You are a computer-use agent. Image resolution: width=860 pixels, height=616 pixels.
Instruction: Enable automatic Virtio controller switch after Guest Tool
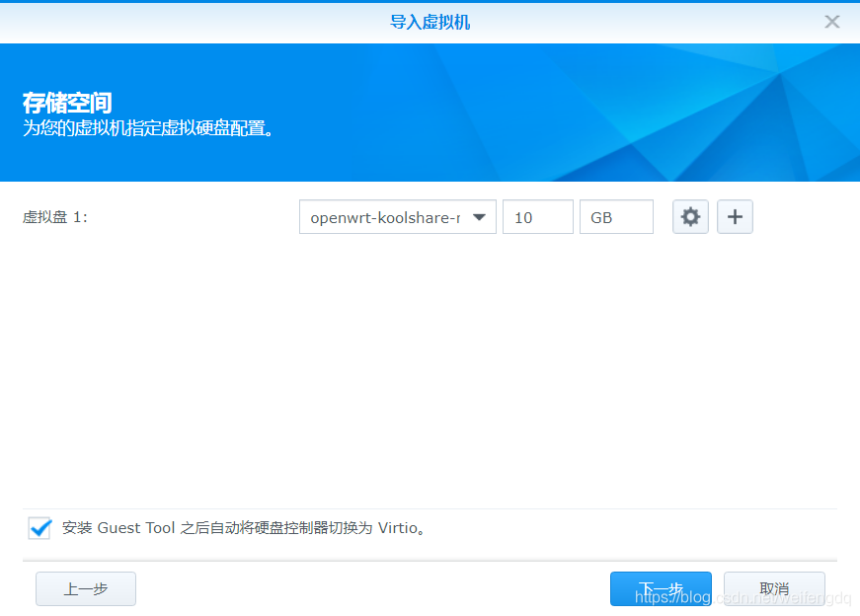click(x=39, y=528)
